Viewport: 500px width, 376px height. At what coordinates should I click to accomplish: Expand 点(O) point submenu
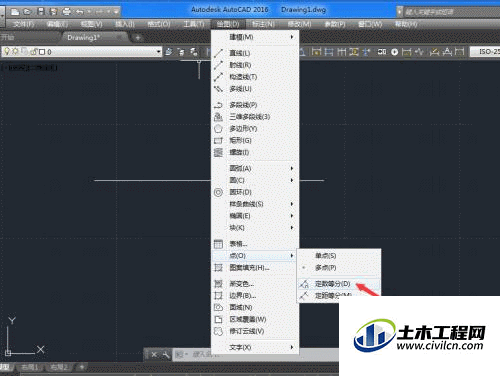tap(255, 256)
